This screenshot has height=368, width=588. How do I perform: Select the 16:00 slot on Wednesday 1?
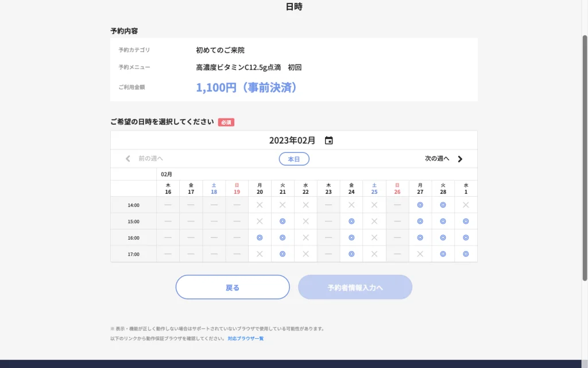click(x=466, y=237)
